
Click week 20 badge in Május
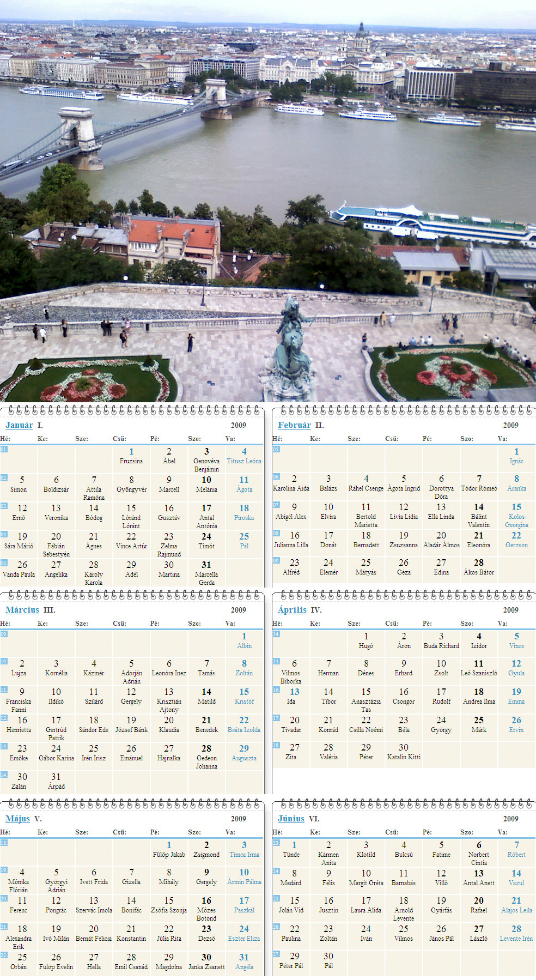point(4,898)
